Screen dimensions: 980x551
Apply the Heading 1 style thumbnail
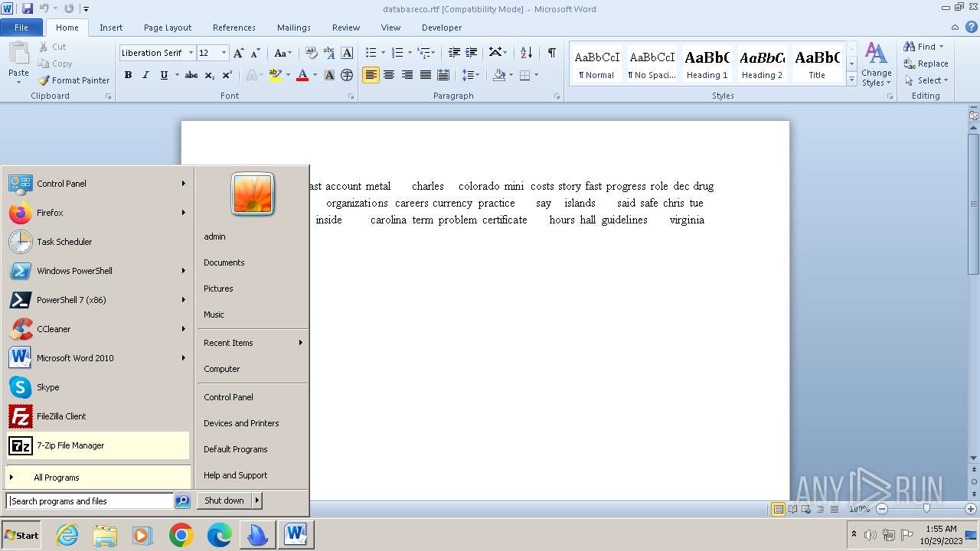[x=707, y=64]
